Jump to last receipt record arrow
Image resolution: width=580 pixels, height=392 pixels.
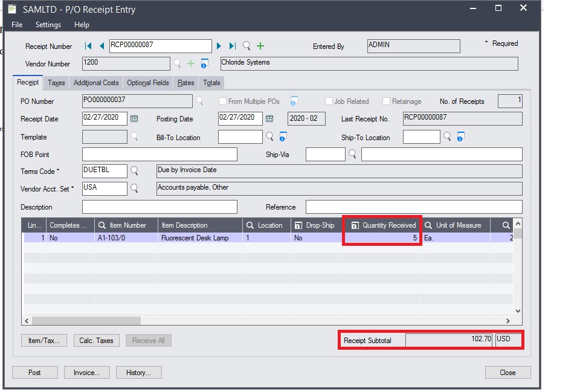[x=232, y=46]
